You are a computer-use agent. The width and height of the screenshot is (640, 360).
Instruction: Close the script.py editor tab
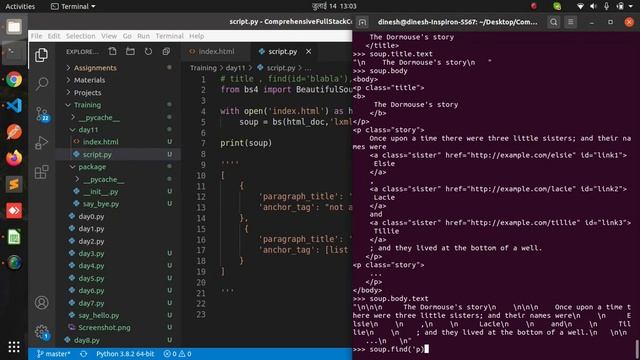pyautogui.click(x=309, y=51)
